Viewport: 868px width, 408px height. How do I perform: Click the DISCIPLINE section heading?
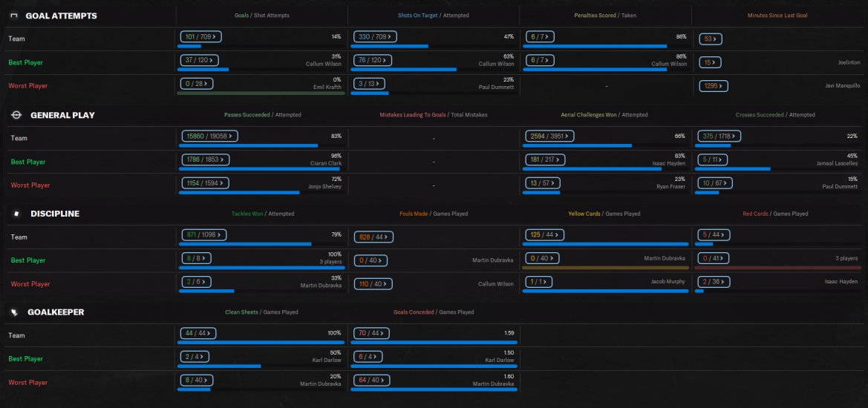tap(55, 214)
